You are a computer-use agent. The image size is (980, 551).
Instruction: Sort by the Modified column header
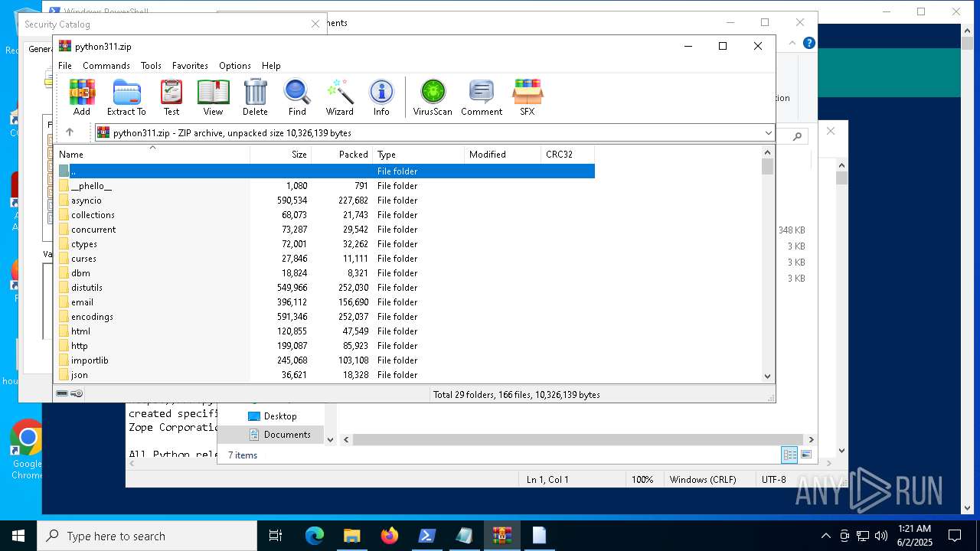503,155
